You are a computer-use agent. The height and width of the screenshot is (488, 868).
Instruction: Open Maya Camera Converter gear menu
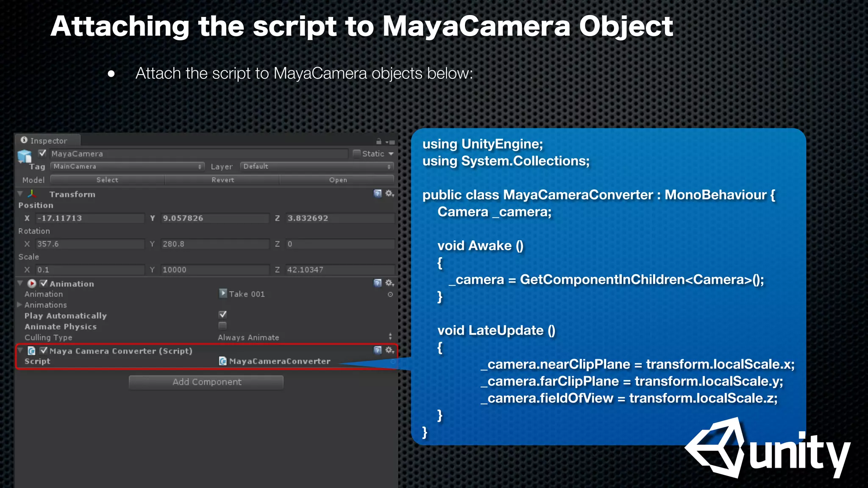tap(390, 350)
